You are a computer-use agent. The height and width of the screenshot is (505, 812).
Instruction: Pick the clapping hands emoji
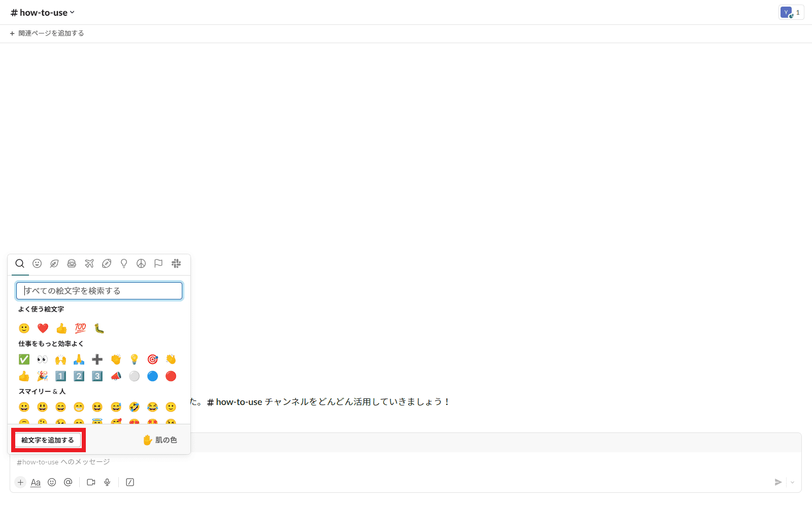coord(116,359)
